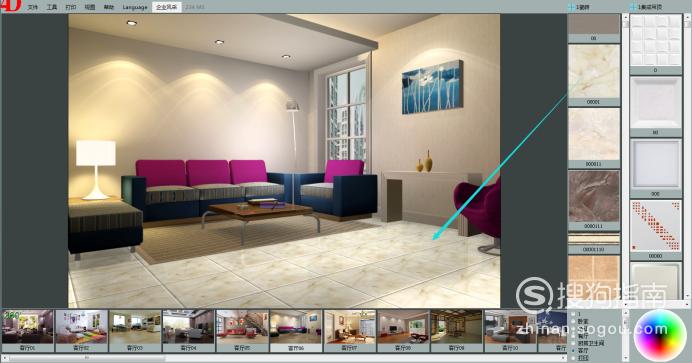Load the selected 客厅06 room scene thumbnail

pos(296,327)
